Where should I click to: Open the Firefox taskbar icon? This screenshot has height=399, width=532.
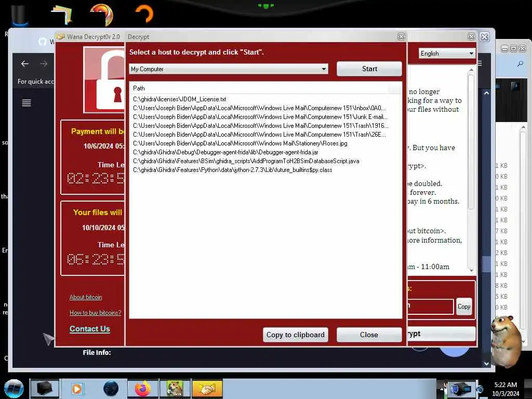click(143, 389)
